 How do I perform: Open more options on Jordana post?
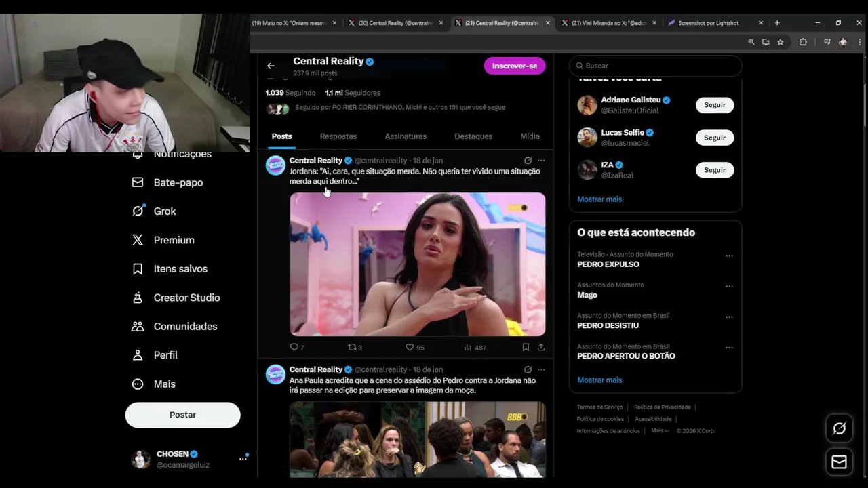541,161
